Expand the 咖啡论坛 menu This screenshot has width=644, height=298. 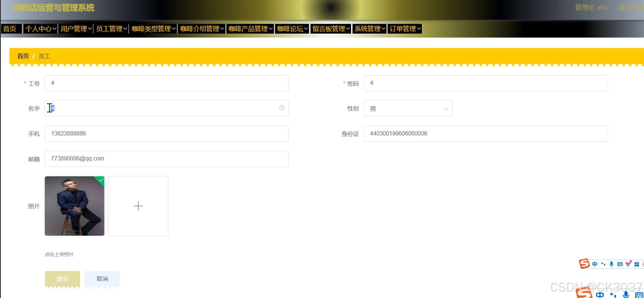click(292, 29)
